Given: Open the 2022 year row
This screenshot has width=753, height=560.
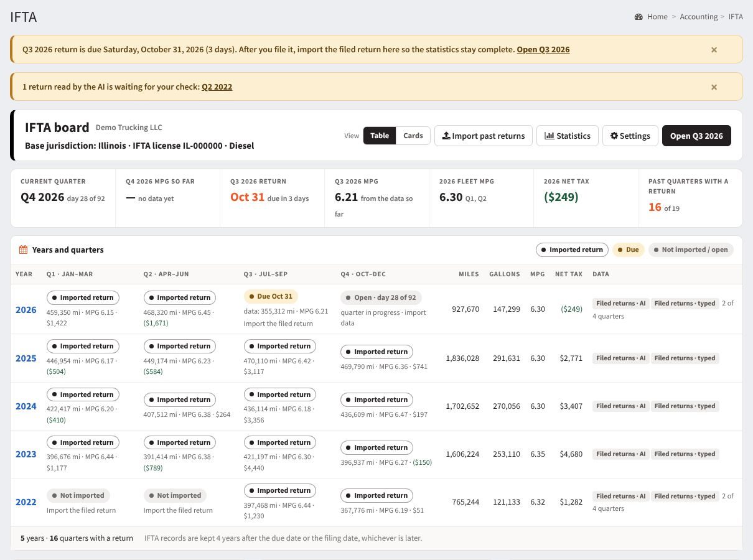Looking at the screenshot, I should click(26, 502).
